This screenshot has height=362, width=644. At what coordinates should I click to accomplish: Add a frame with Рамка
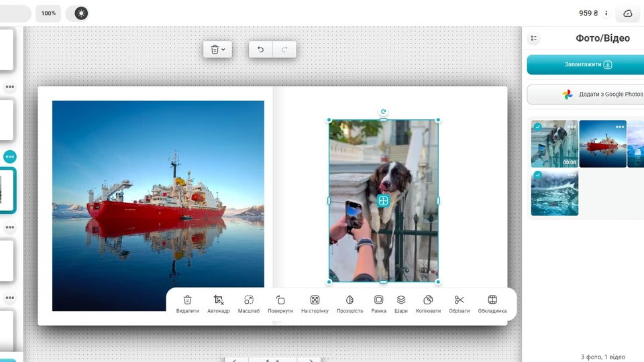pos(378,304)
